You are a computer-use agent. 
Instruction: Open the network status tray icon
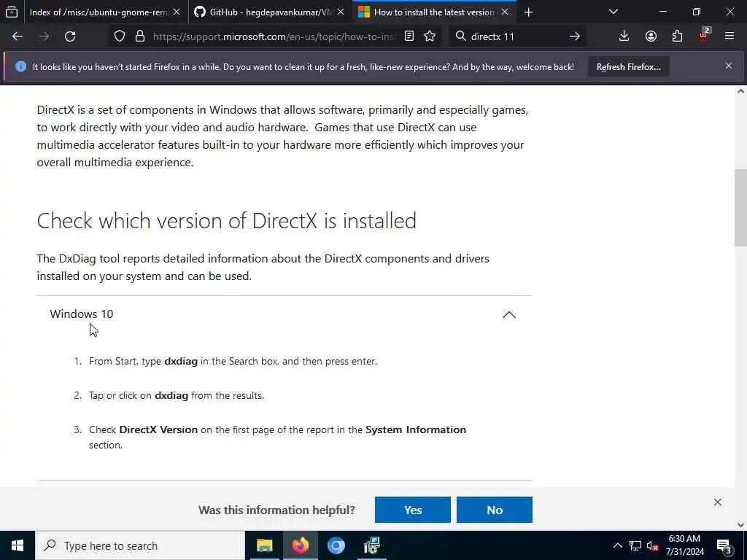635,545
